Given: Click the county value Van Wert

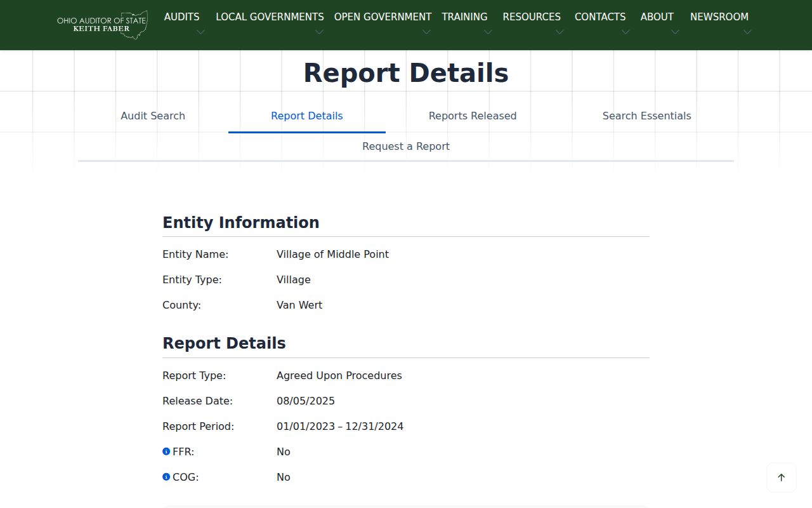Looking at the screenshot, I should pyautogui.click(x=299, y=305).
